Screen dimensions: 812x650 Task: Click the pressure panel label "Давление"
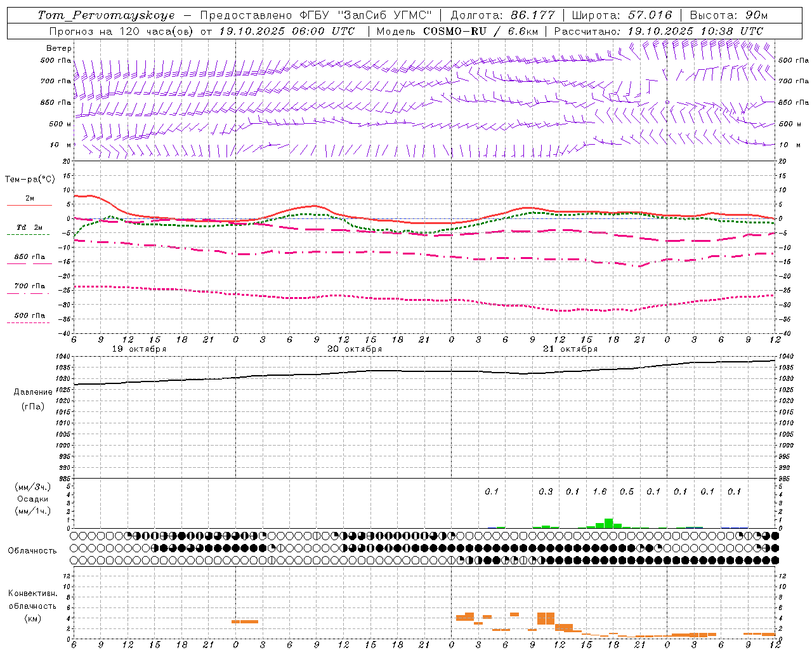33,392
